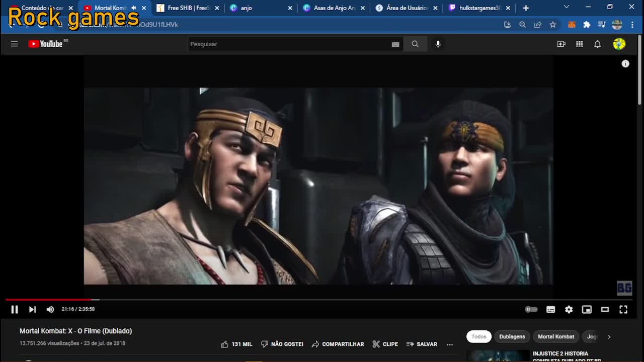Image resolution: width=644 pixels, height=362 pixels.
Task: Click the CLIPE scissors button
Action: [x=385, y=344]
